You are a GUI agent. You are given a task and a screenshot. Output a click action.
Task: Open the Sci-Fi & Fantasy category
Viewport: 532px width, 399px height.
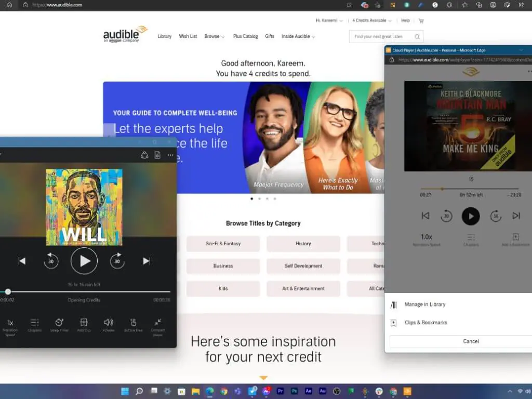pos(223,244)
